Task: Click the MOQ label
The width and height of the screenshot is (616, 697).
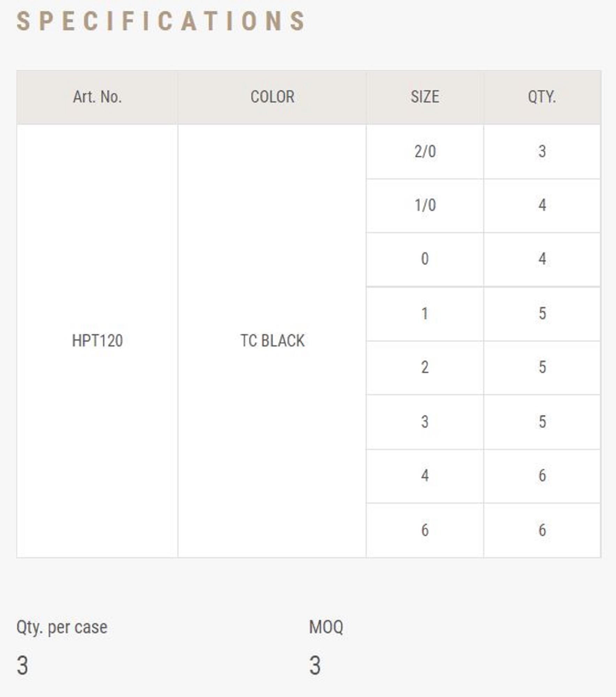Action: coord(326,627)
